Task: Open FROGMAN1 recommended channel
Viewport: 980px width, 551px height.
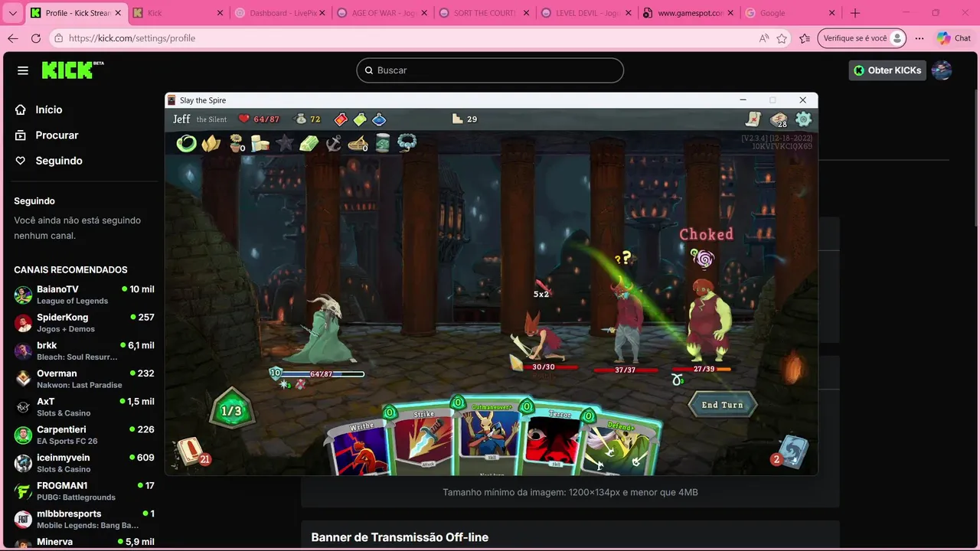Action: click(x=84, y=491)
